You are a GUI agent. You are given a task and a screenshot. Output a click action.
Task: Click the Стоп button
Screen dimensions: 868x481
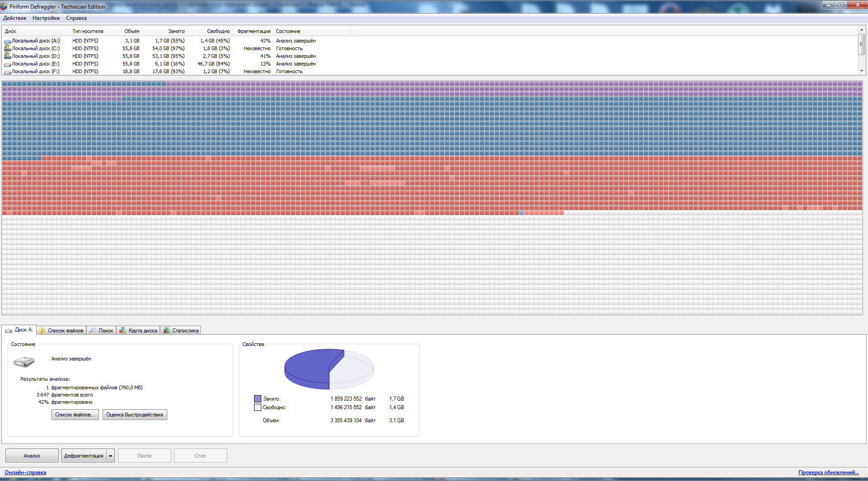[200, 456]
